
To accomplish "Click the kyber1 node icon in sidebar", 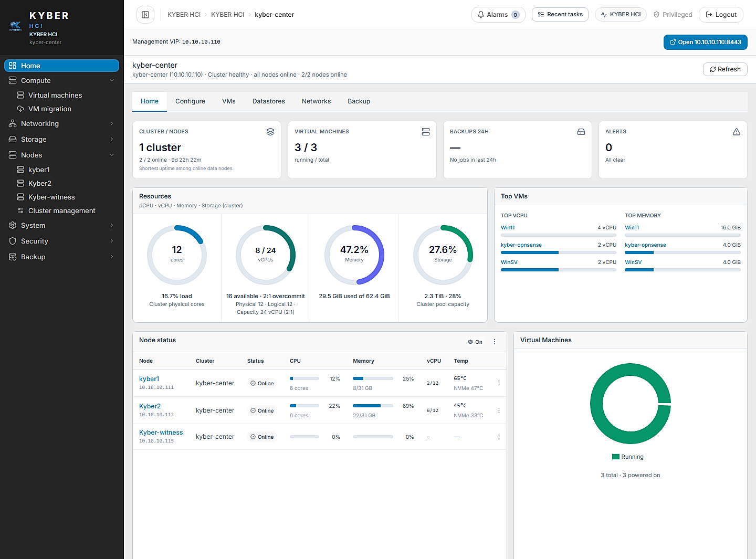I will [x=20, y=170].
